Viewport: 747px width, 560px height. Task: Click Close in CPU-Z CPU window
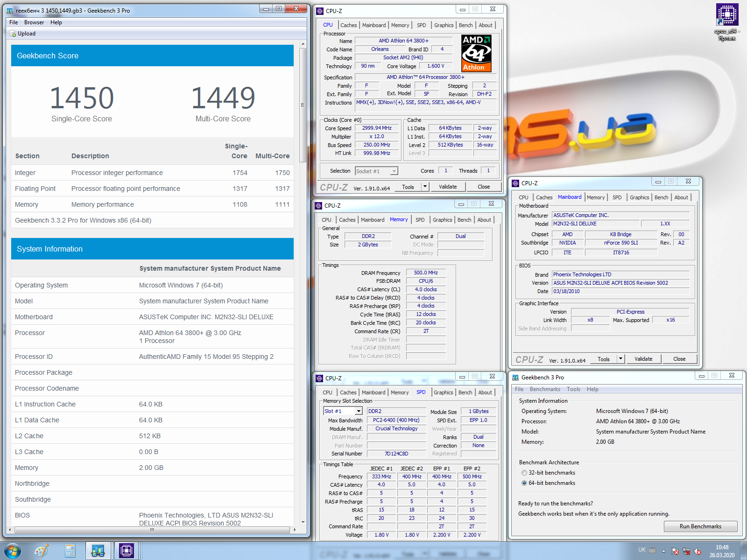(x=484, y=187)
